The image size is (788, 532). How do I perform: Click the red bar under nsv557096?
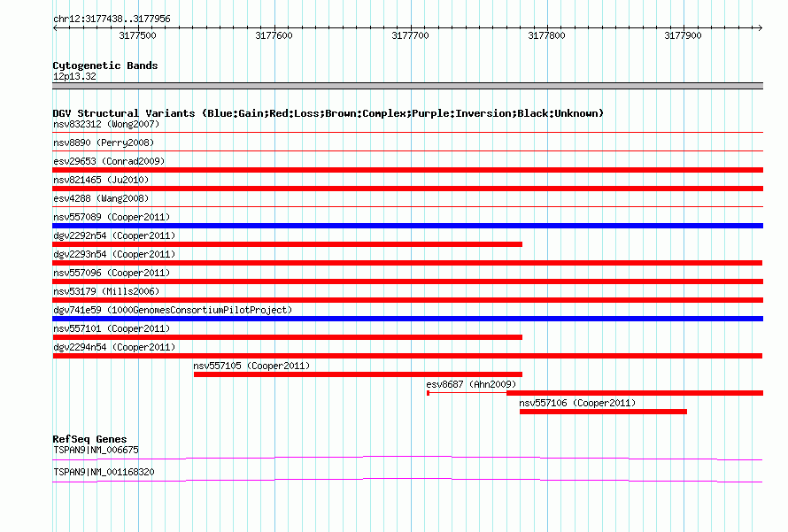[407, 281]
